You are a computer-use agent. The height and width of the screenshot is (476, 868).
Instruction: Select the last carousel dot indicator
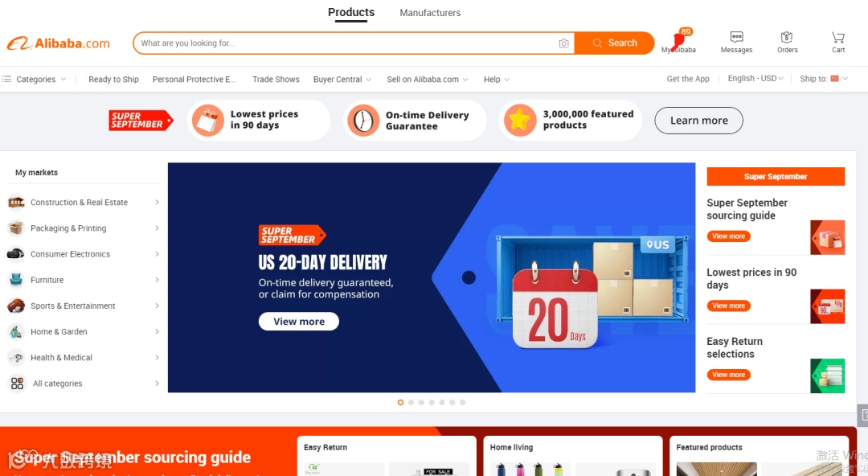point(463,402)
